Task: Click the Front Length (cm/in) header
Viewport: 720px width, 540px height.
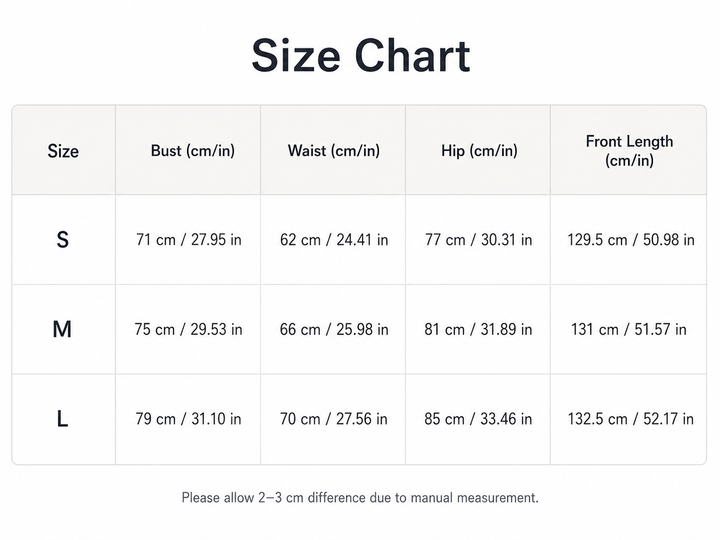Action: tap(630, 151)
